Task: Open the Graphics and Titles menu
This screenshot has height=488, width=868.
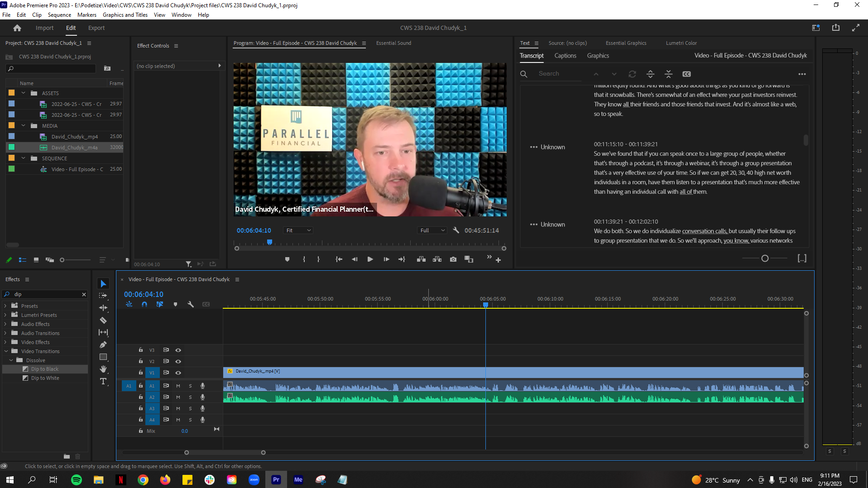Action: pyautogui.click(x=125, y=15)
